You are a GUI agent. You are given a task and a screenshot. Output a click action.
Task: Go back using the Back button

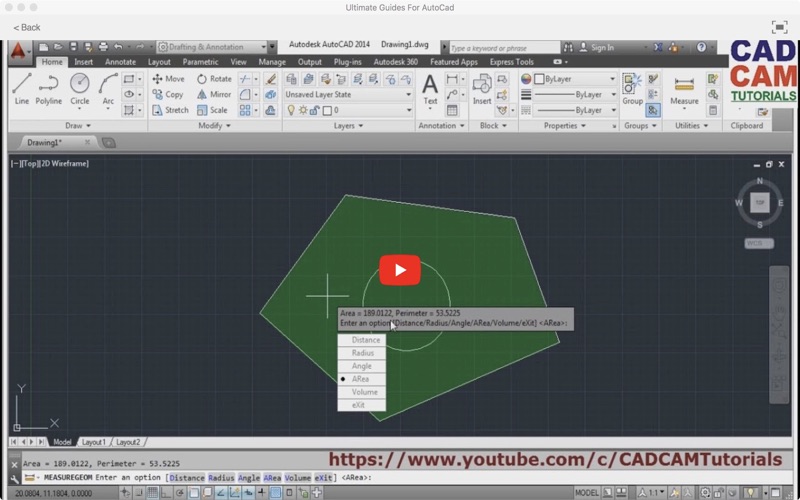pos(27,27)
